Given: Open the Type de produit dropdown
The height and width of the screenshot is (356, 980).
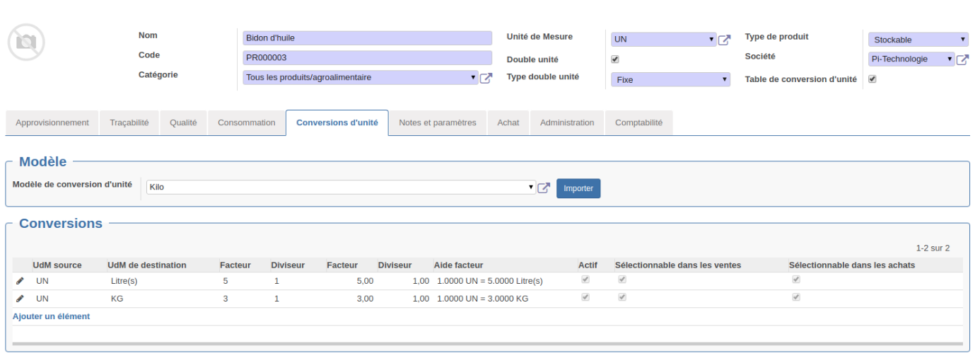Looking at the screenshot, I should (x=918, y=40).
